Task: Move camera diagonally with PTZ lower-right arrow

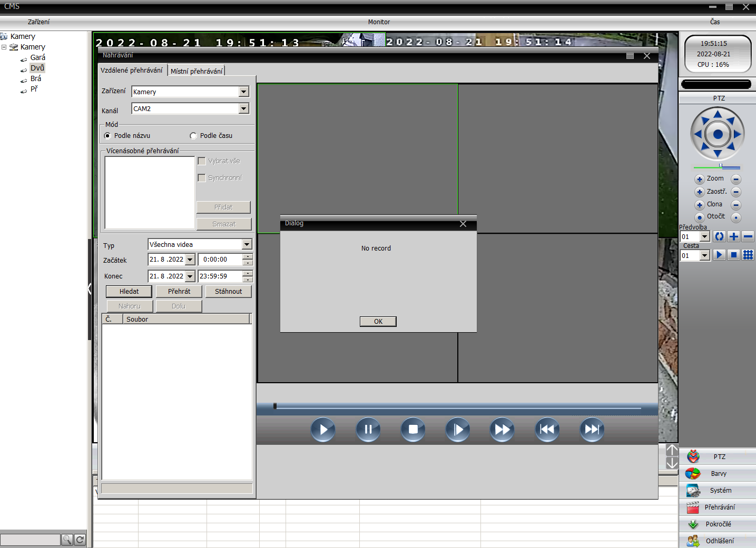Action: 731,147
